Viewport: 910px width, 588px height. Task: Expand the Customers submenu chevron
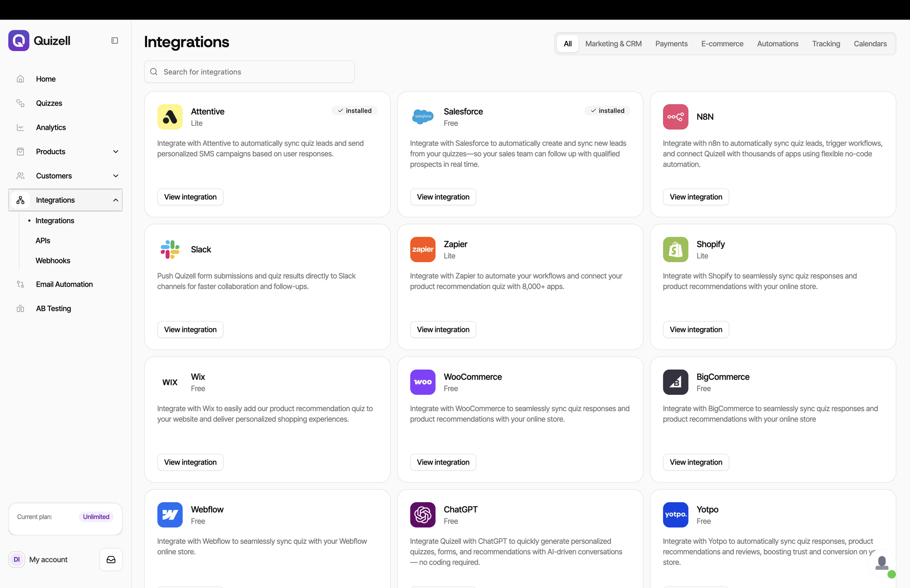pyautogui.click(x=116, y=176)
